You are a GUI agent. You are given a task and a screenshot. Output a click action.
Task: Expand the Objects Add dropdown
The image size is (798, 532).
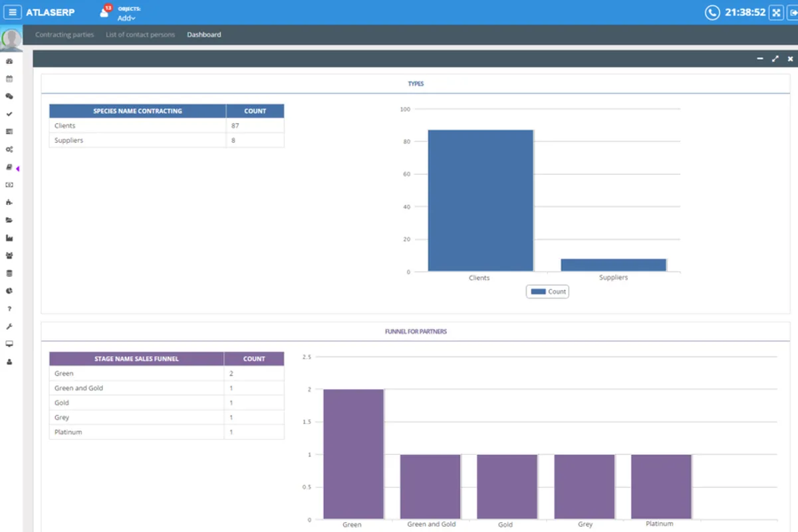[x=126, y=18]
